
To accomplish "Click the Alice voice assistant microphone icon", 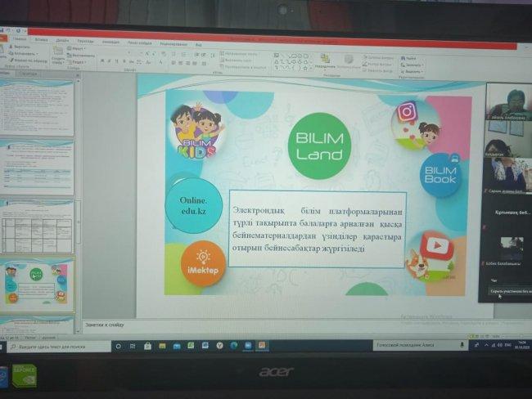I will 462,345.
